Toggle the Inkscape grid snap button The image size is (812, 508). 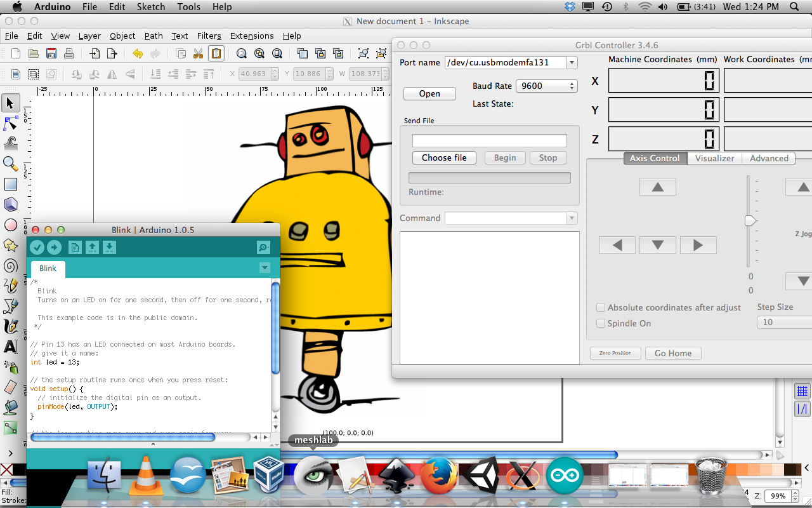[x=802, y=391]
